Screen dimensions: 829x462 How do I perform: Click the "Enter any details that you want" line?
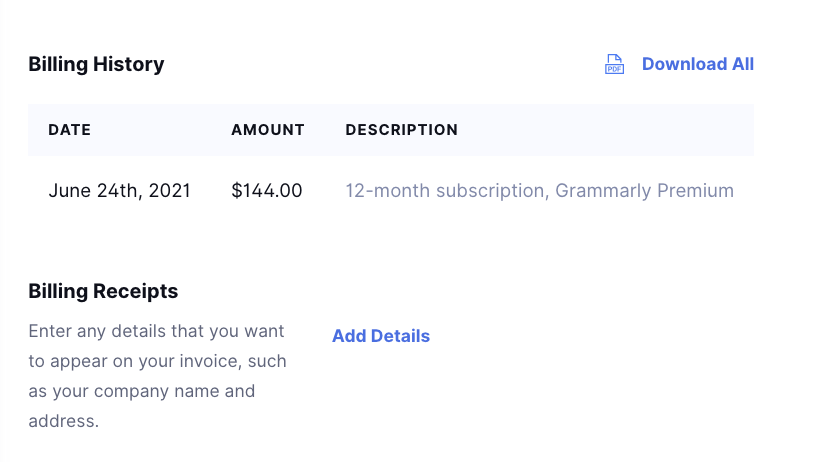tap(156, 331)
